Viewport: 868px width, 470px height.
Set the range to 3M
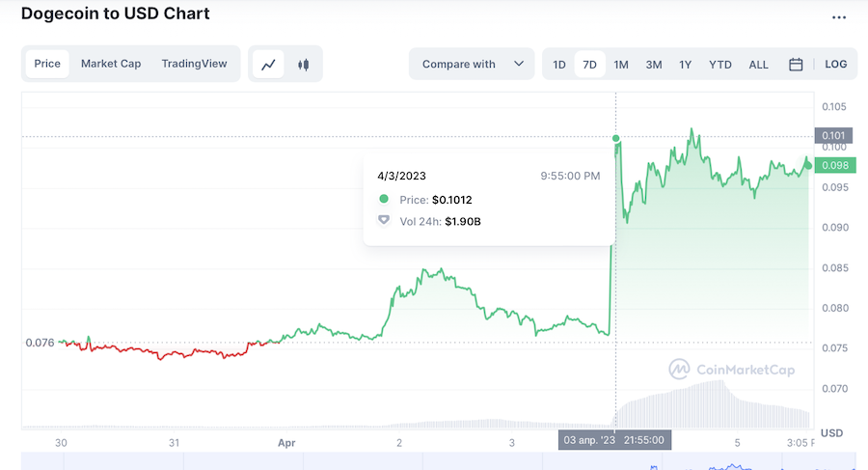[654, 65]
